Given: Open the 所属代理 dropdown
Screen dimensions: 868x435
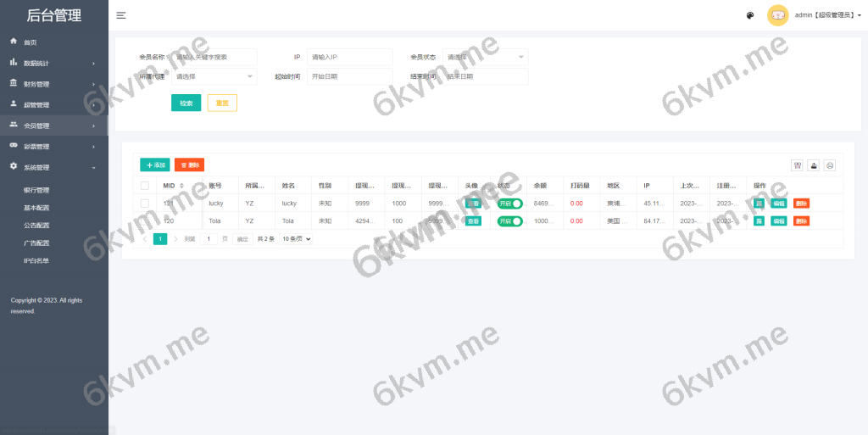Looking at the screenshot, I should click(x=214, y=76).
